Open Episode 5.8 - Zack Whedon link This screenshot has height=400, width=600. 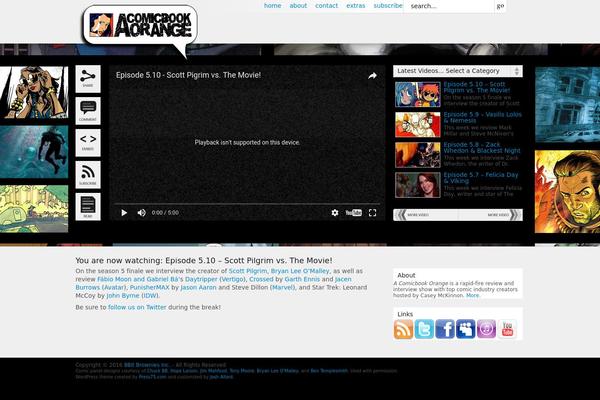(482, 148)
